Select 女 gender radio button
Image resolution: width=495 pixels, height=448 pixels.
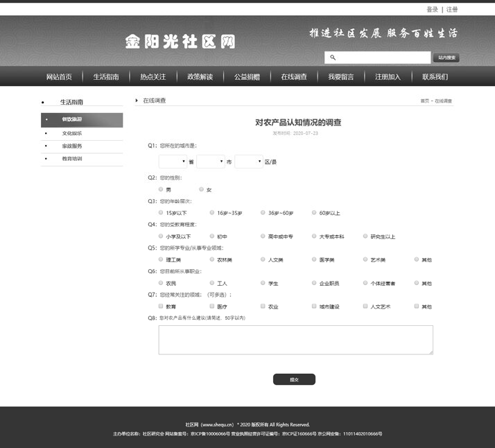coord(201,189)
